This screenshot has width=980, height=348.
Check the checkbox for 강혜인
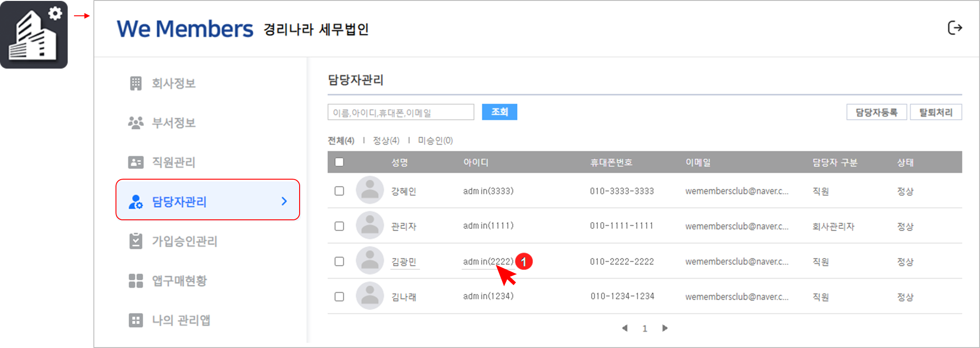(x=339, y=191)
